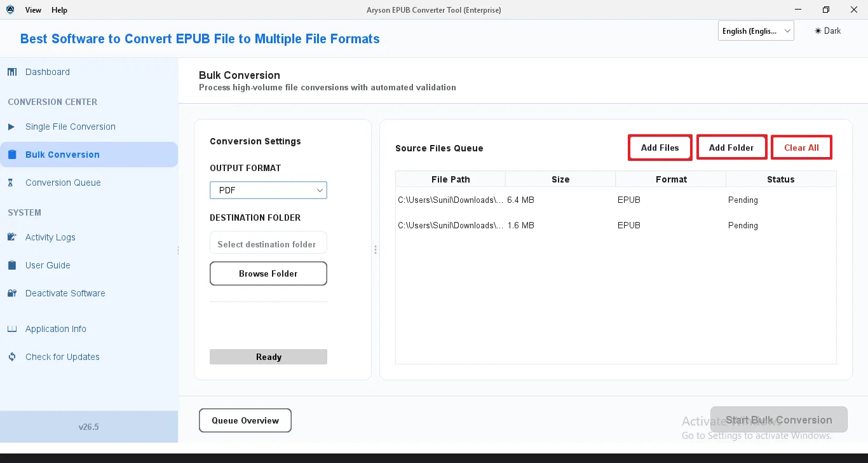This screenshot has width=868, height=463.
Task: Click the Application Info open-book icon
Action: tap(12, 329)
